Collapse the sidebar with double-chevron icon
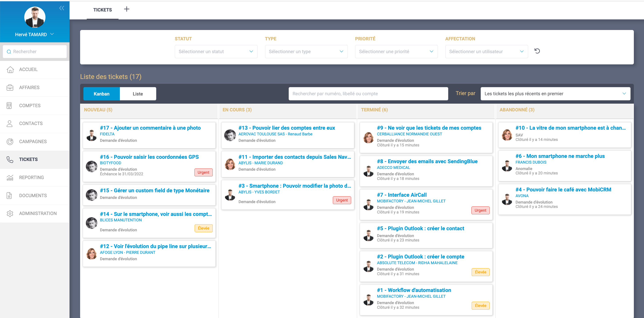Viewport: 644px width, 318px height. [x=62, y=8]
